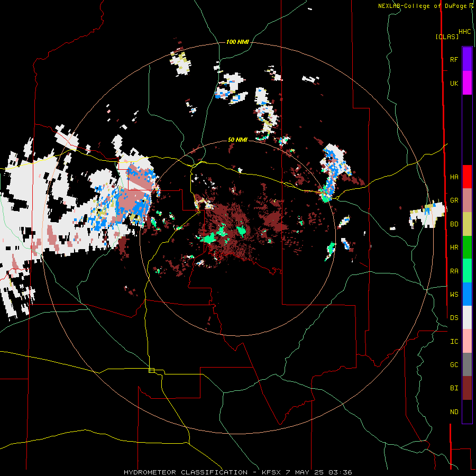The image size is (476, 476).
Task: Click the KFSX station identifier in footer
Action: [271, 472]
